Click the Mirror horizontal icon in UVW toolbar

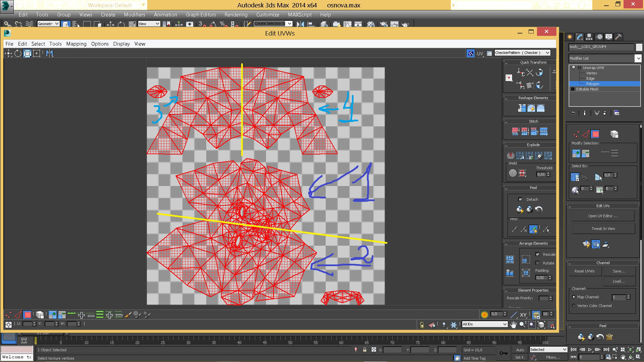pyautogui.click(x=50, y=53)
